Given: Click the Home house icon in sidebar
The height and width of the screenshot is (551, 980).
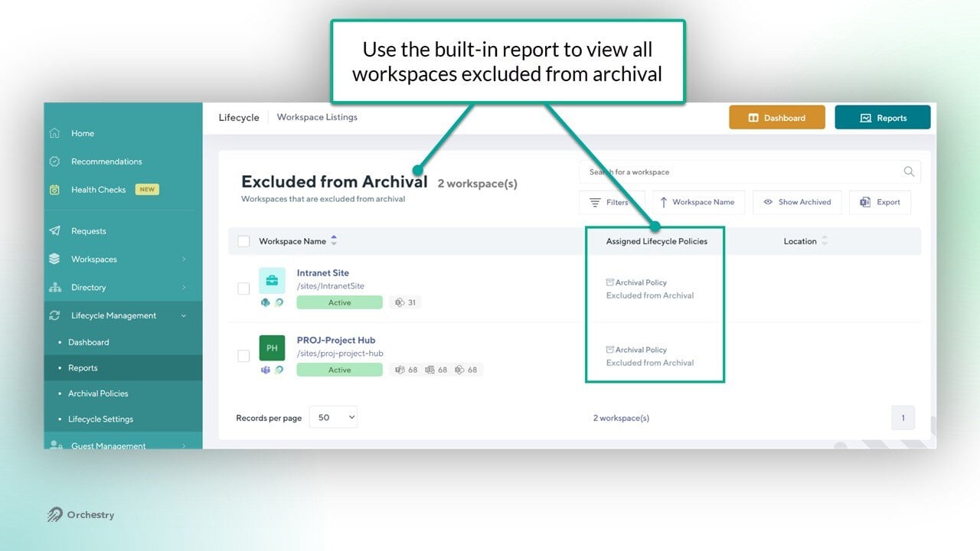Looking at the screenshot, I should coord(54,133).
